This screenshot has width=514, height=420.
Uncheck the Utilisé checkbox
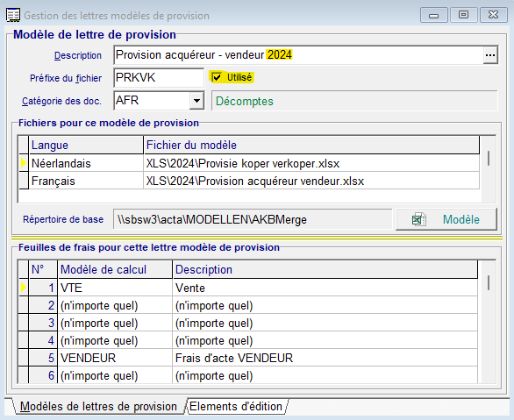point(217,78)
